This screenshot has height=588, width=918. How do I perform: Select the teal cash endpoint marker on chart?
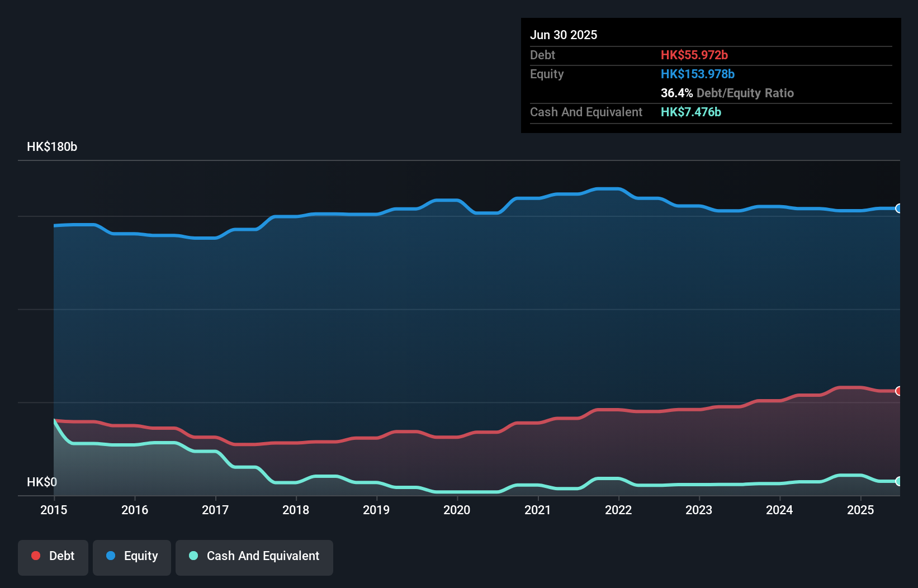[x=898, y=481]
